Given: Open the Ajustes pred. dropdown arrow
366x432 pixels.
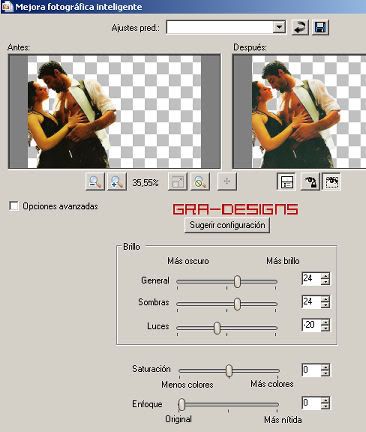Looking at the screenshot, I should (x=279, y=27).
